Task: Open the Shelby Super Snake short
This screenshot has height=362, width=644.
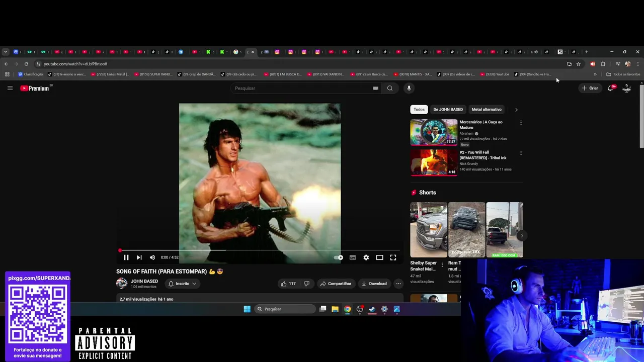Action: pyautogui.click(x=429, y=230)
